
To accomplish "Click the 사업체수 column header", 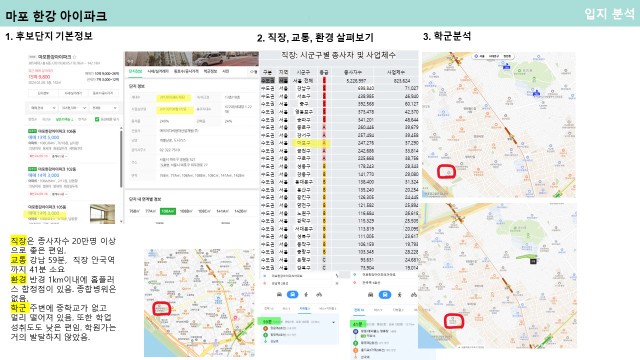I will (x=396, y=72).
